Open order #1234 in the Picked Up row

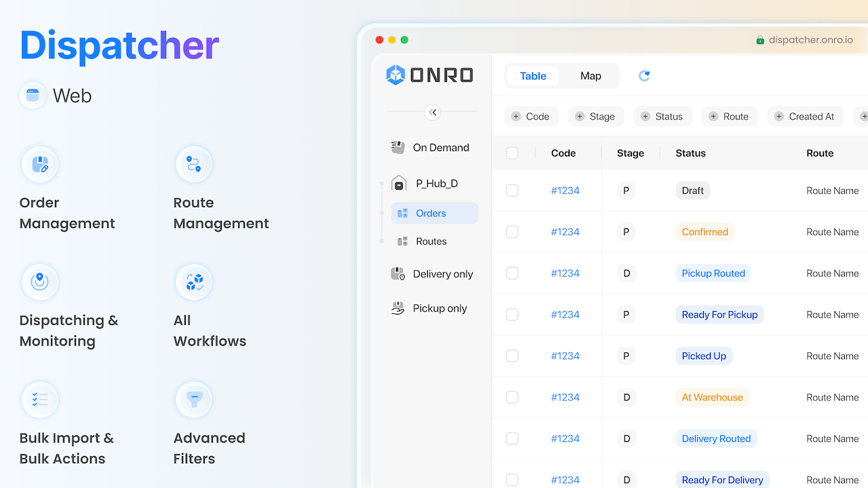pos(565,356)
